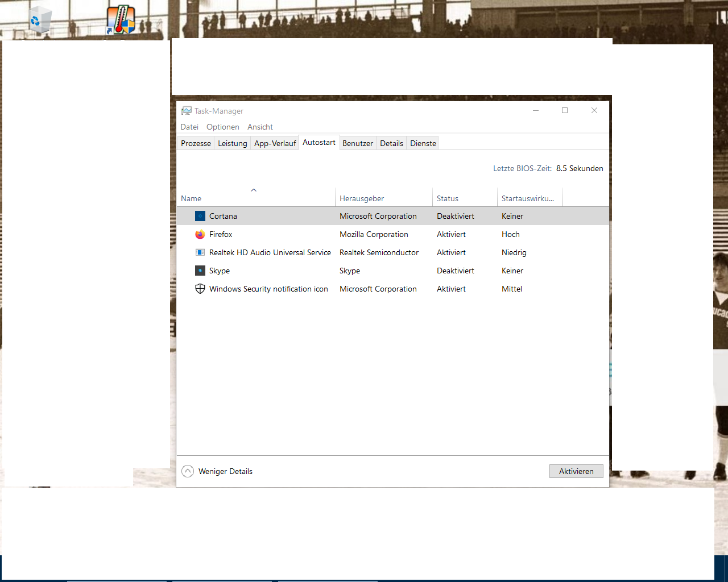Click the Weniger Details label

(225, 471)
